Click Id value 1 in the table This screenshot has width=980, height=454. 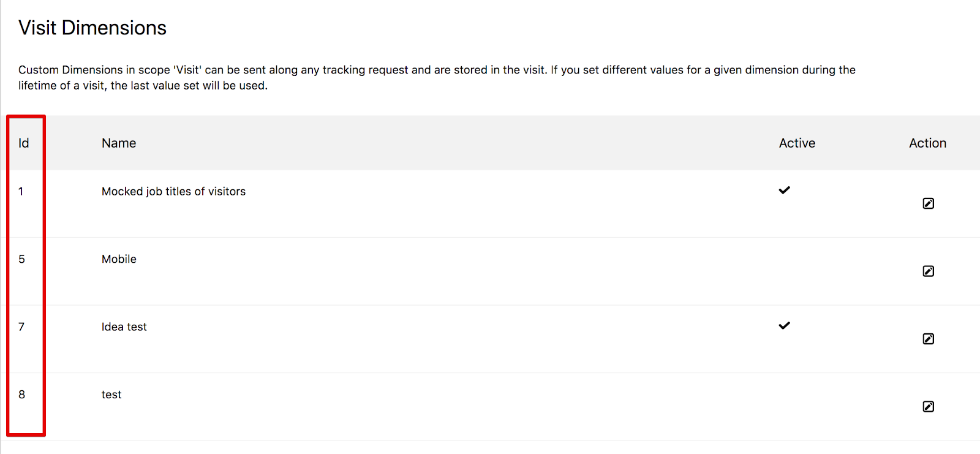click(x=21, y=191)
